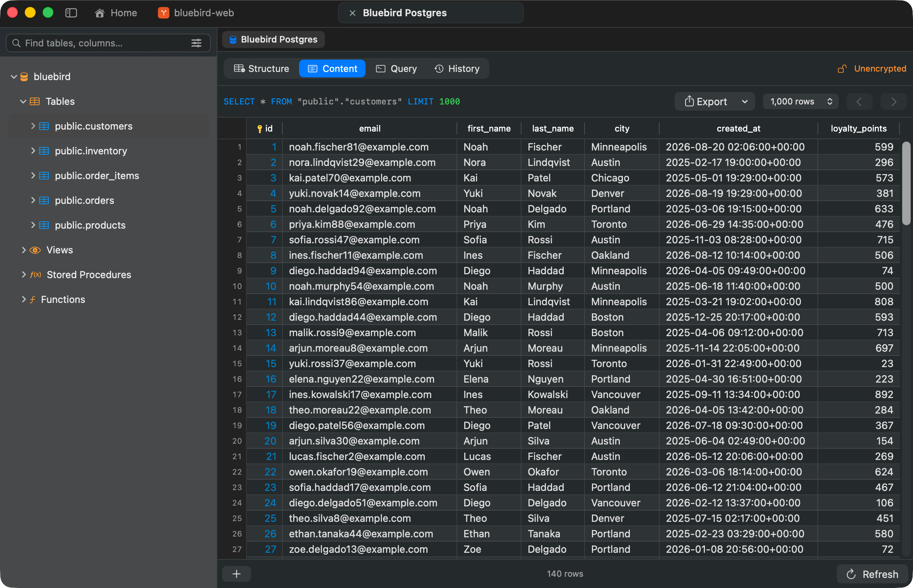The image size is (913, 588).
Task: Click the id link 17
Action: 271,395
